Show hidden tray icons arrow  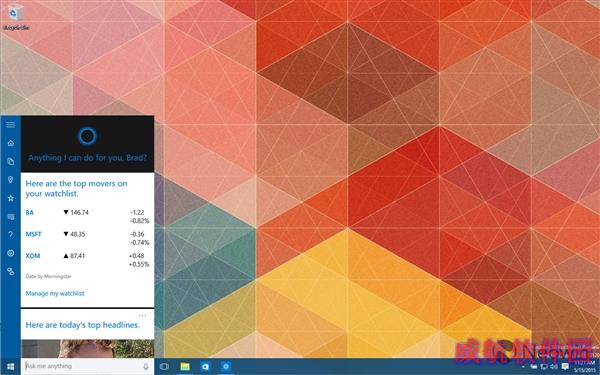pos(523,367)
